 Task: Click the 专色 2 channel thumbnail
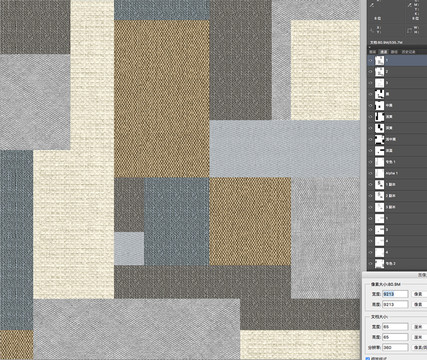379,264
